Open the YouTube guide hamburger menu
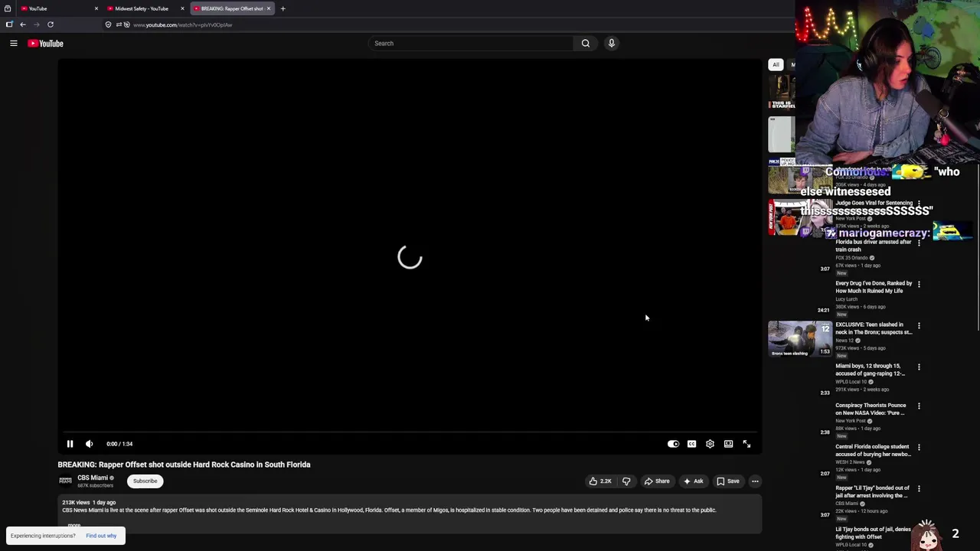This screenshot has height=551, width=980. (x=14, y=44)
